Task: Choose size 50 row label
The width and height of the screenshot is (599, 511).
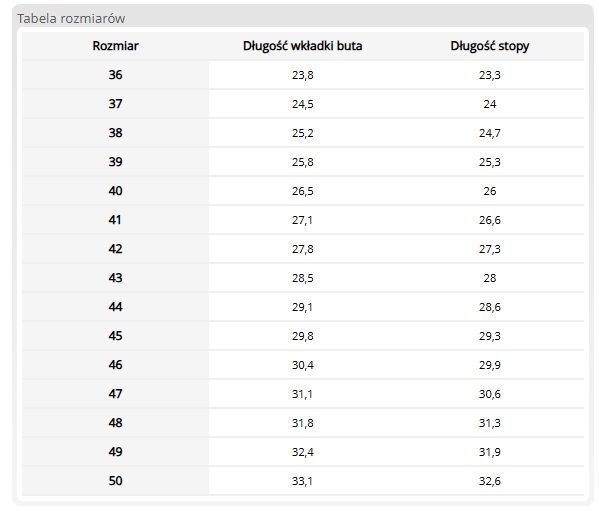Action: 115,481
